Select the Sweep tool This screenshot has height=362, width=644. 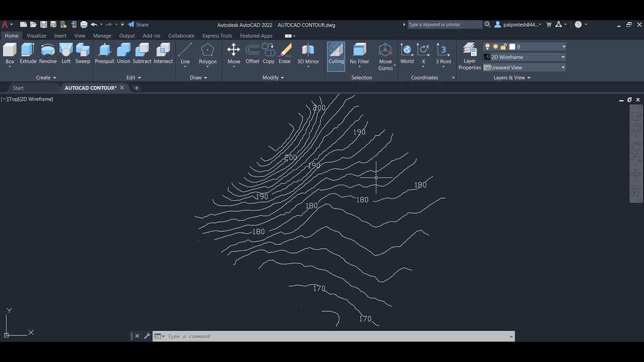point(83,54)
